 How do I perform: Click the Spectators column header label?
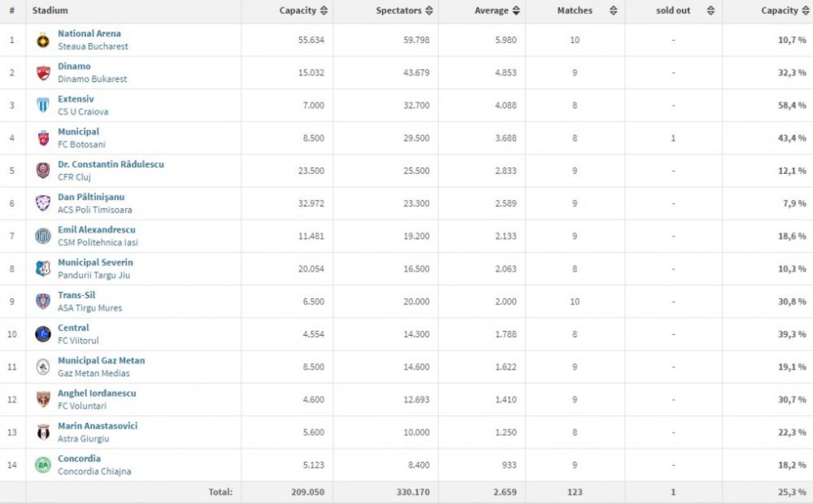[399, 11]
